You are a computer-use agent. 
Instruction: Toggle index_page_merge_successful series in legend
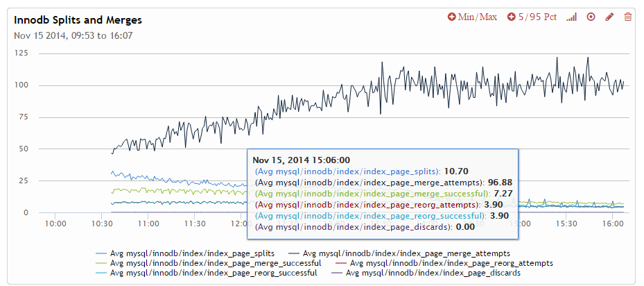(x=216, y=264)
